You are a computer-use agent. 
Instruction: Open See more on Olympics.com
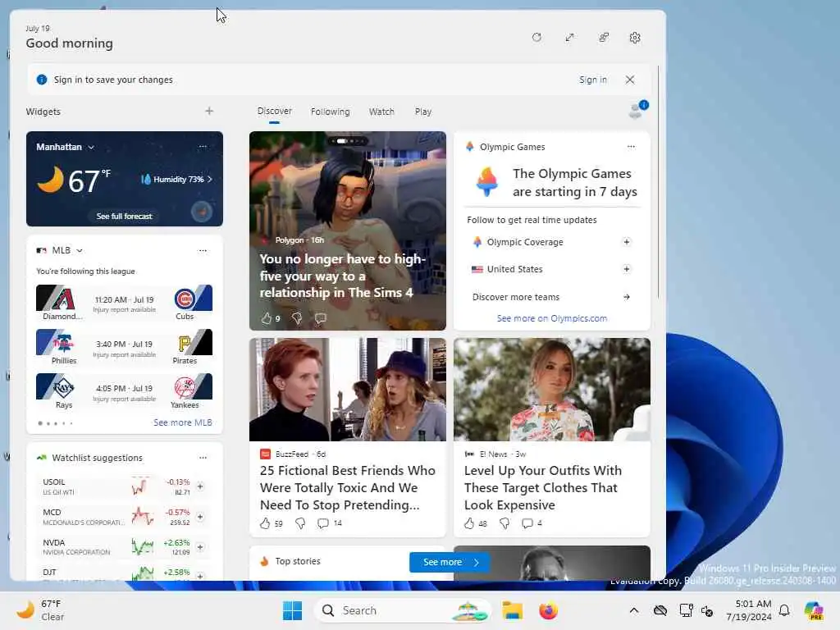[x=552, y=318]
